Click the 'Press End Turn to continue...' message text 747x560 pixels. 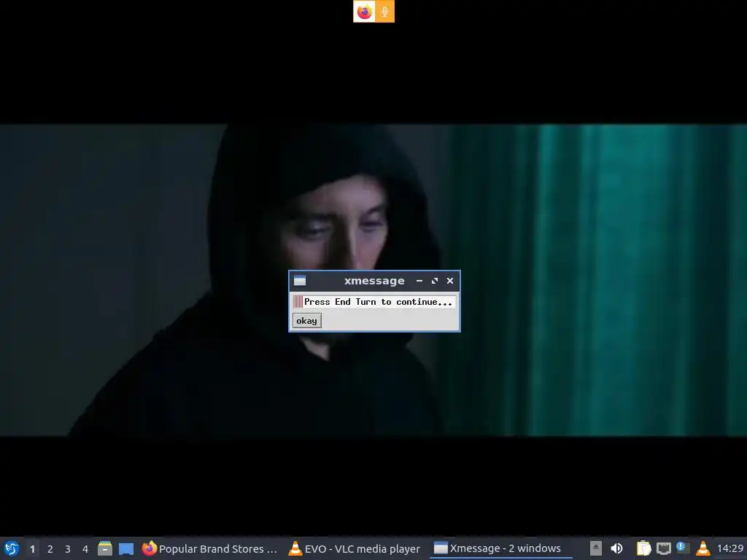click(x=378, y=302)
